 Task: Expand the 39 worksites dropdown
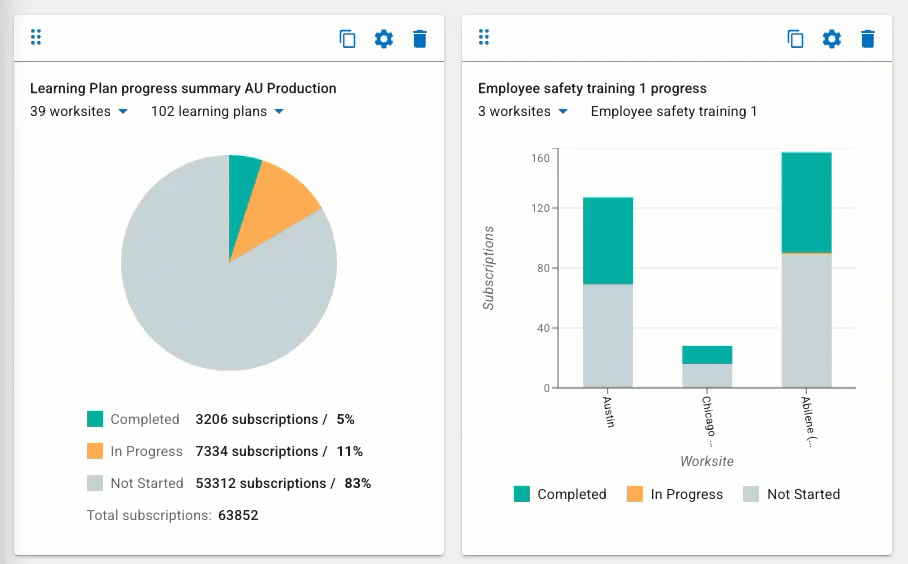(x=79, y=111)
